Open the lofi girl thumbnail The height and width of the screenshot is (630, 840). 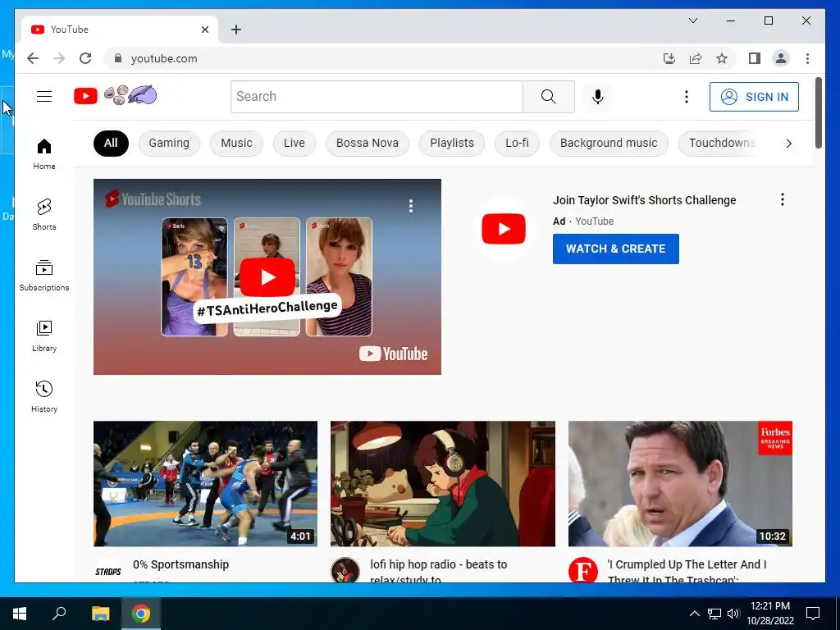point(442,483)
